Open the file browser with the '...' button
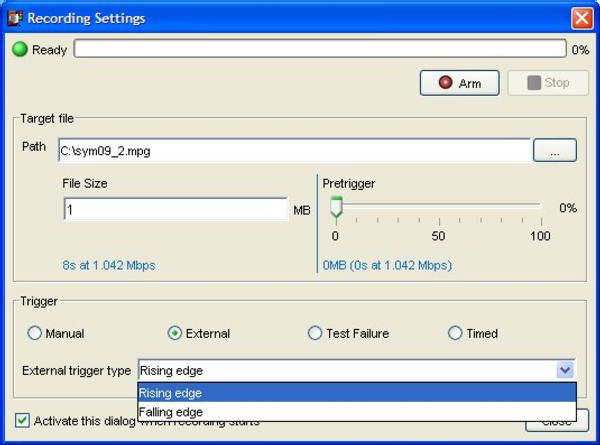Viewport: 600px width, 445px height. (555, 150)
